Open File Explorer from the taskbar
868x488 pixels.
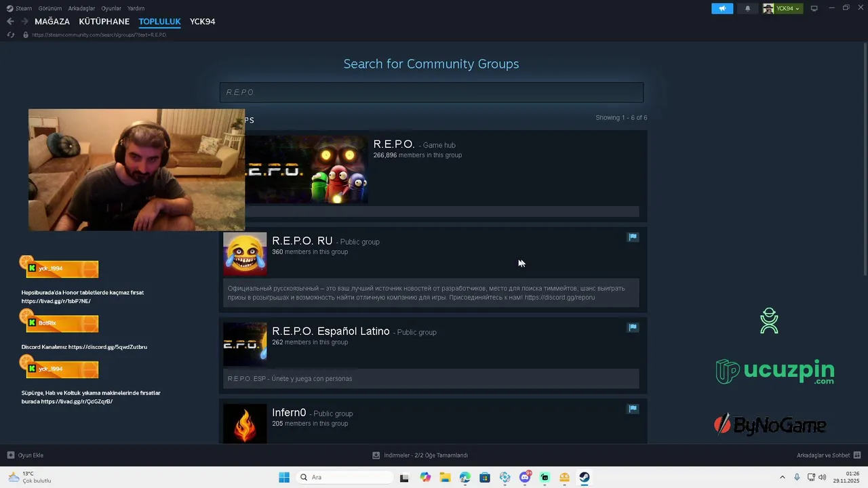445,477
